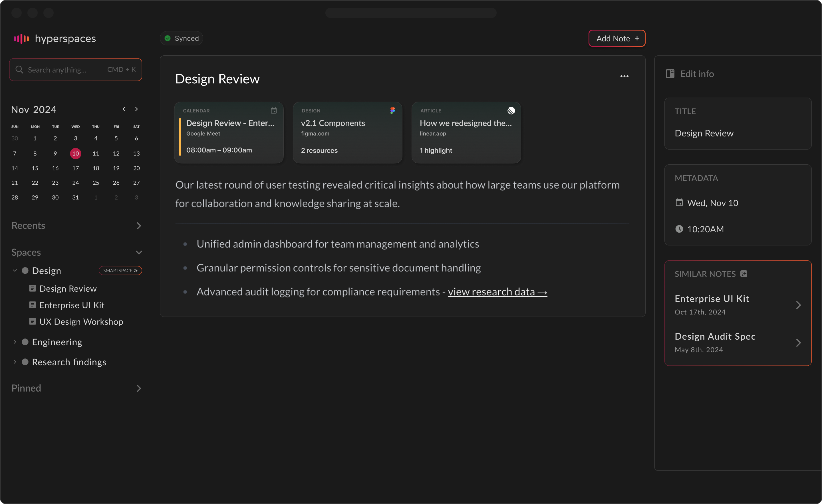822x504 pixels.
Task: Open the How we redesigned the... article card
Action: click(466, 132)
